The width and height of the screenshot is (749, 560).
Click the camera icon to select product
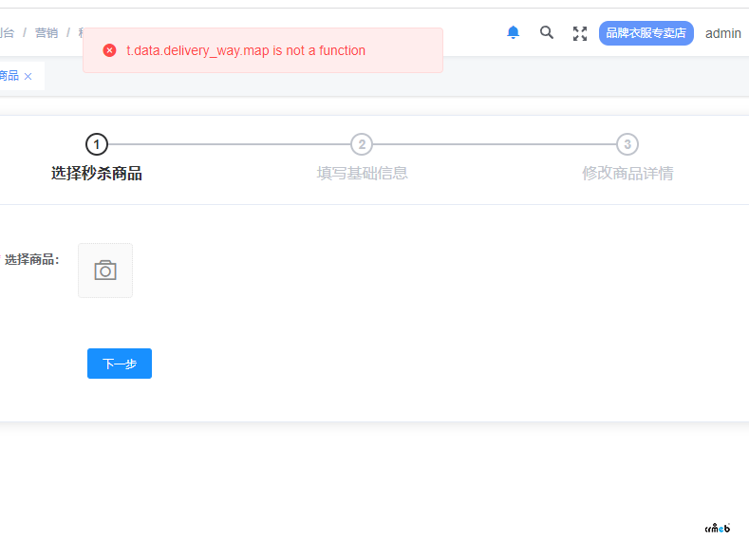105,271
